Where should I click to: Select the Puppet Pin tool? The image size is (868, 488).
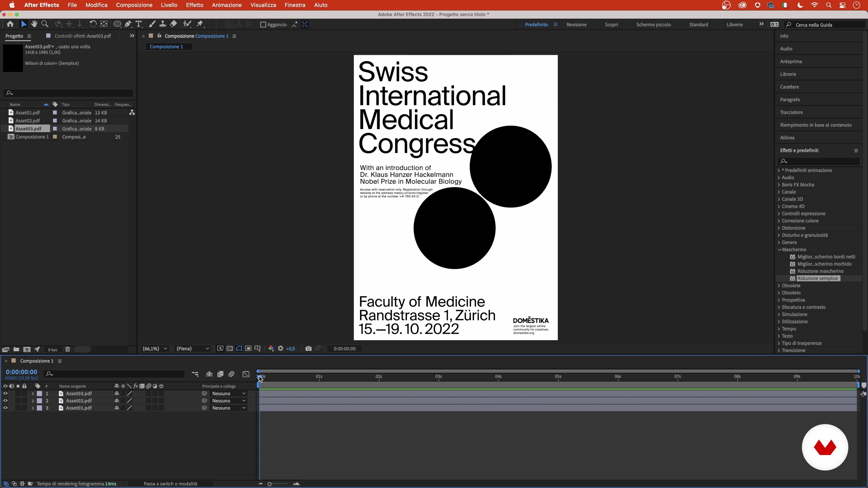click(x=200, y=24)
